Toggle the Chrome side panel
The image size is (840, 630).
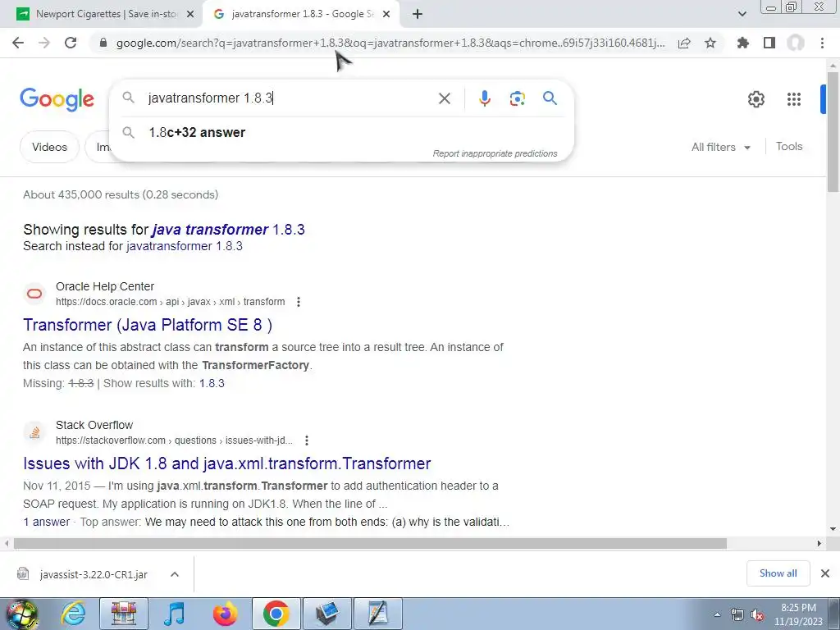click(x=769, y=43)
